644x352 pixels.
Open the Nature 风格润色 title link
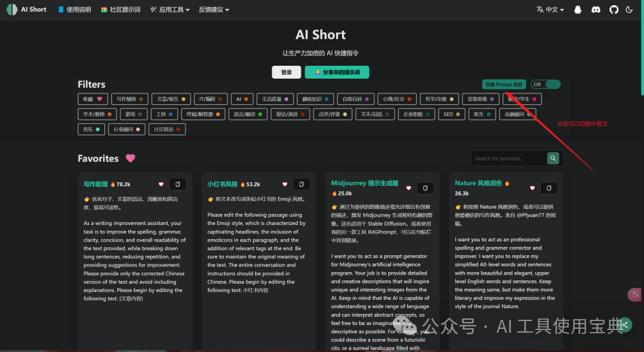tap(478, 183)
